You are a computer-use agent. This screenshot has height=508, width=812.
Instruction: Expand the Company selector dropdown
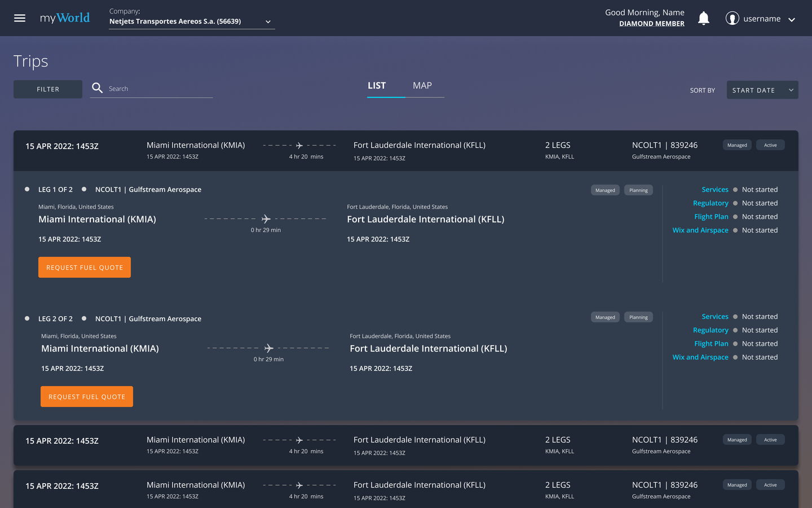[x=268, y=21]
